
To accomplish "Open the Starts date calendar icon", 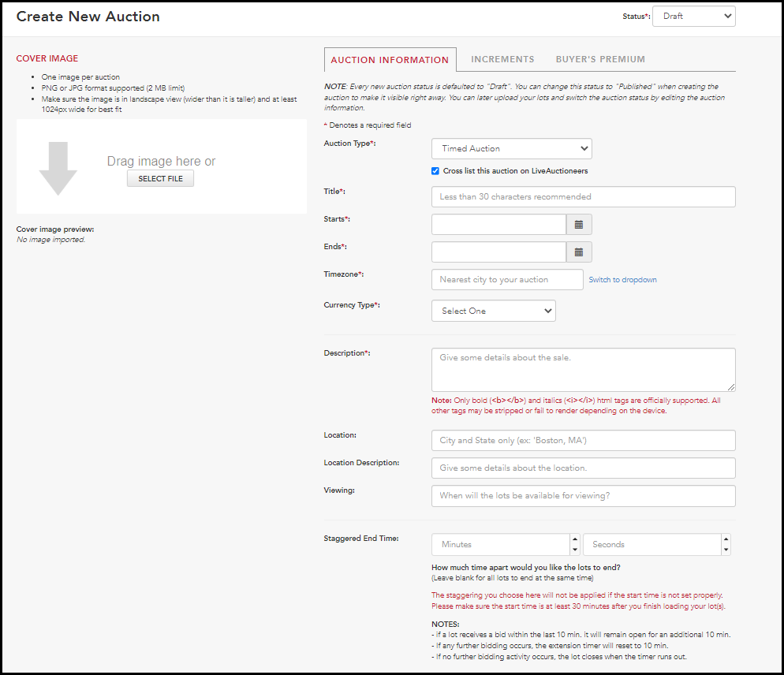I will pos(579,225).
